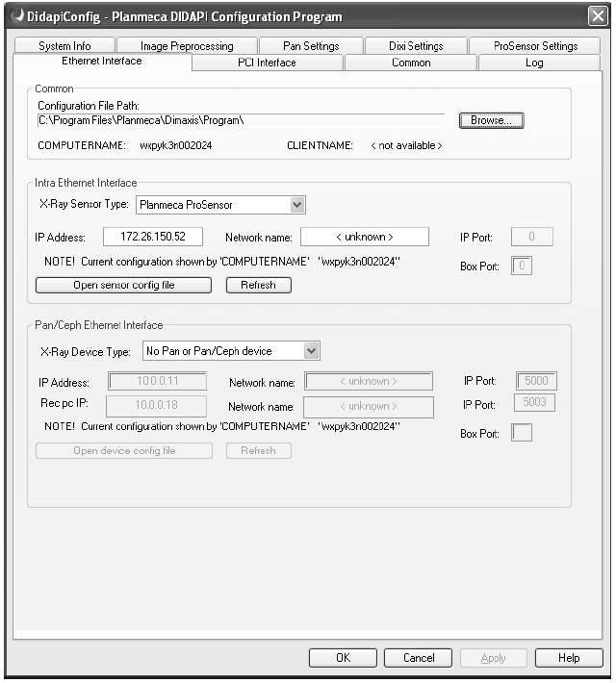This screenshot has width=616, height=683.
Task: Select the Ethernet Interface tab
Action: [102, 61]
